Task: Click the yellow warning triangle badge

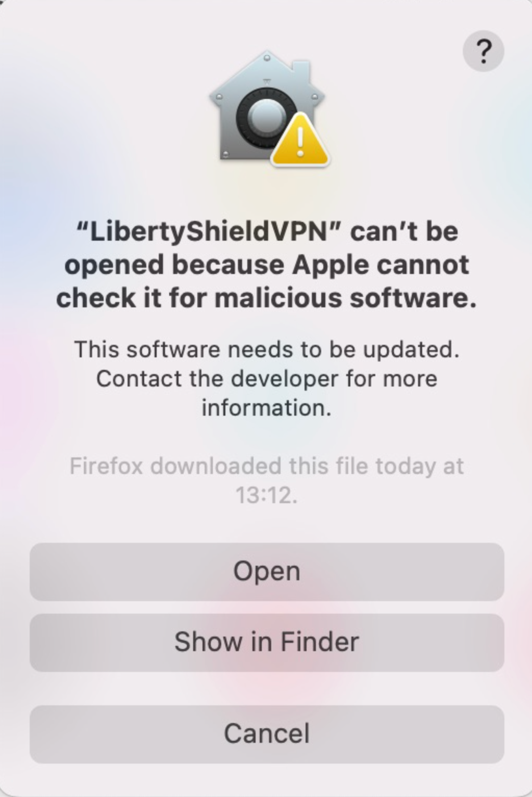Action: 300,140
